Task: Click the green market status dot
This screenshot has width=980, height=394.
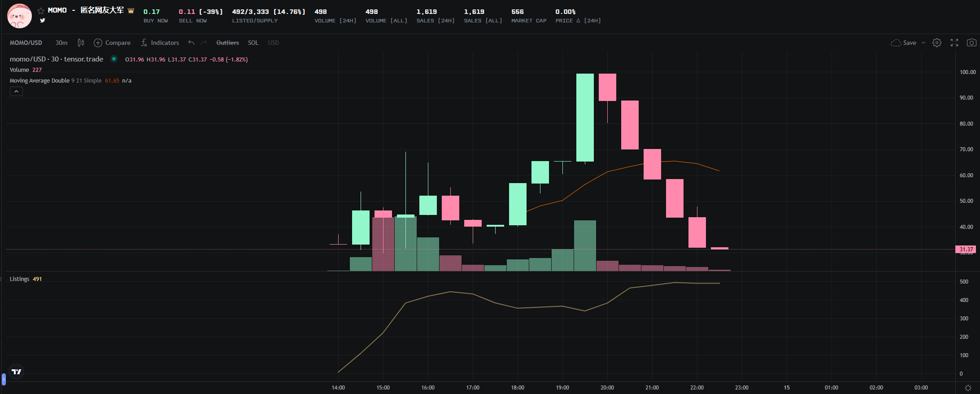Action: click(x=114, y=59)
